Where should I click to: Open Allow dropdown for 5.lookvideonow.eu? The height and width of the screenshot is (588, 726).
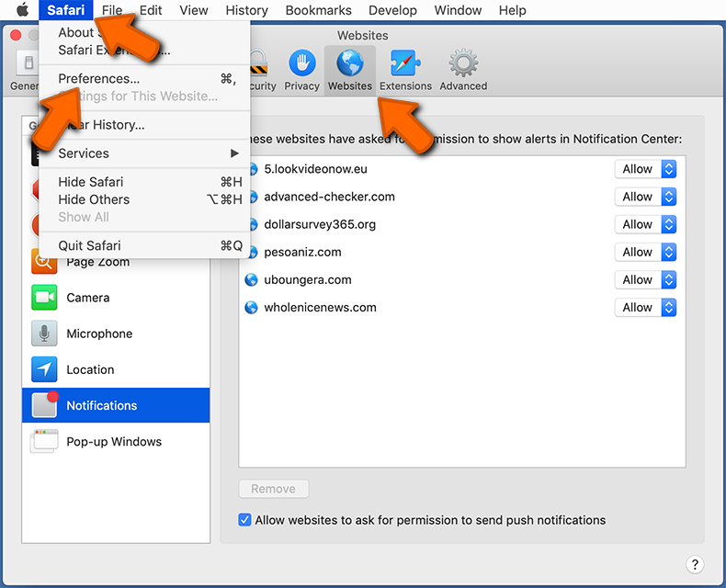[x=645, y=169]
